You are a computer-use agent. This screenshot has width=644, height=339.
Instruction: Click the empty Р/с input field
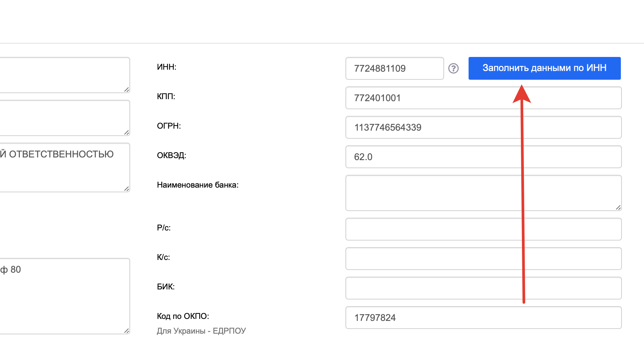click(483, 229)
